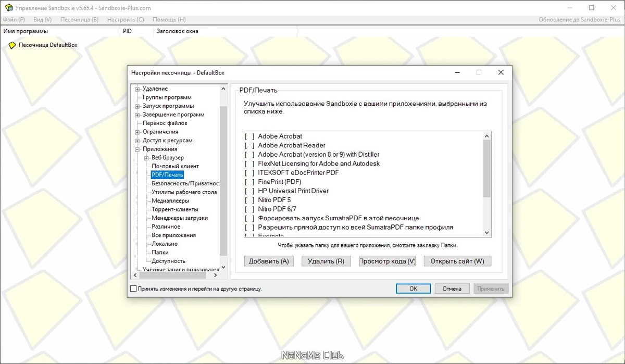The width and height of the screenshot is (625, 364).
Task: Select Доступность tree item
Action: point(168,261)
